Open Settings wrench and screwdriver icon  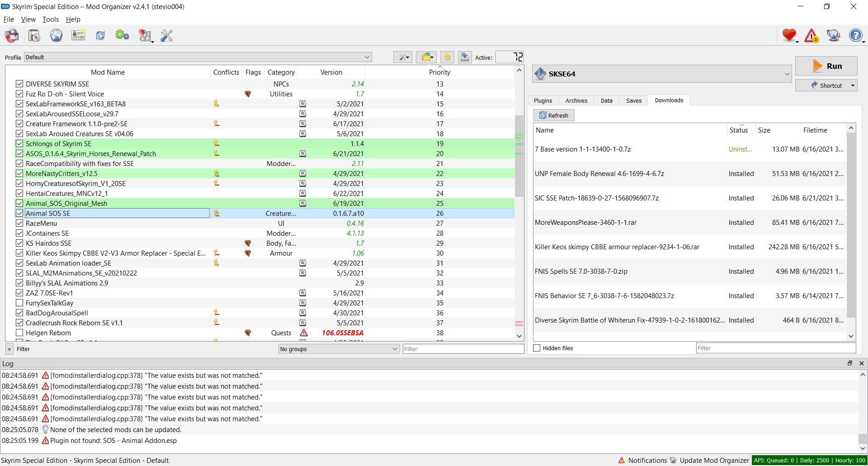167,35
